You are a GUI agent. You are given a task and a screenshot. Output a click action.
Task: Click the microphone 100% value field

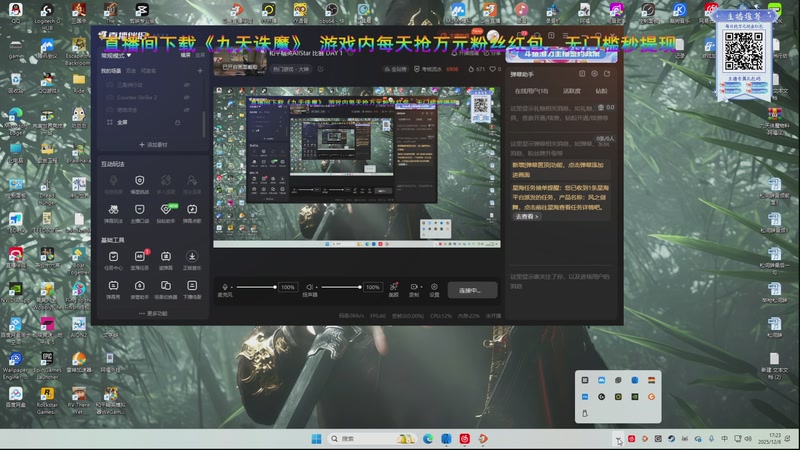tap(288, 287)
